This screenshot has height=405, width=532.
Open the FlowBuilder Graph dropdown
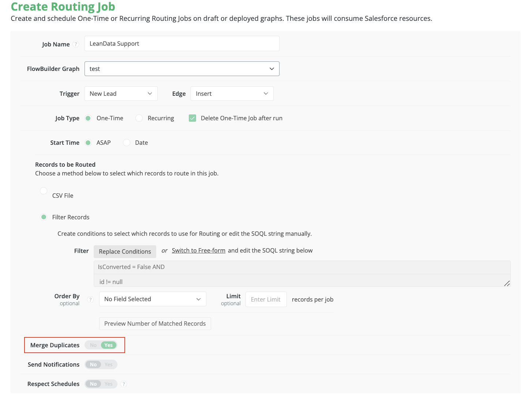click(x=182, y=69)
